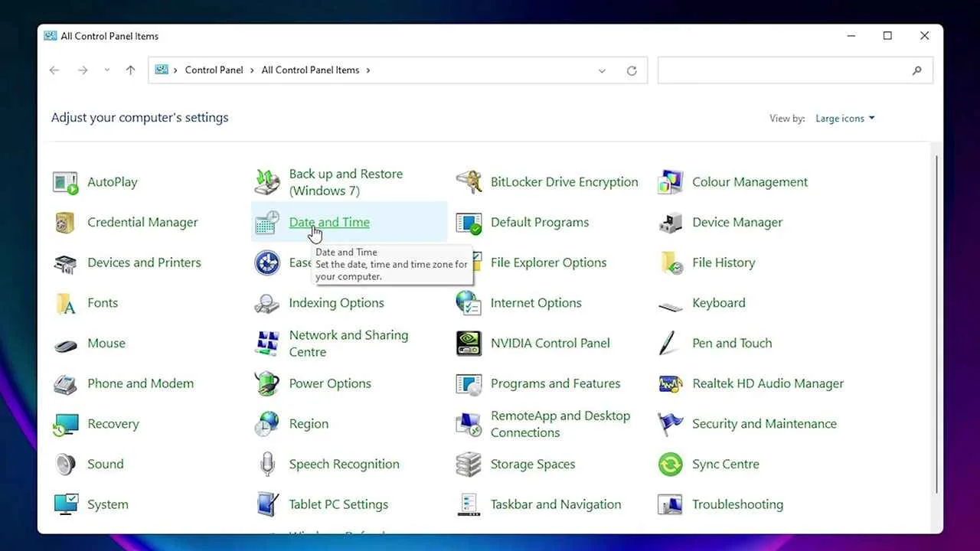980x551 pixels.
Task: Open Programs and Features icon
Action: tap(469, 384)
